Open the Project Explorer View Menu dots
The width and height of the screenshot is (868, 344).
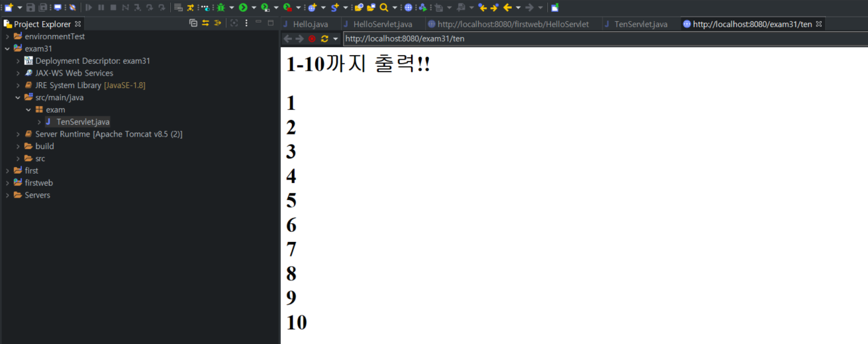click(246, 23)
